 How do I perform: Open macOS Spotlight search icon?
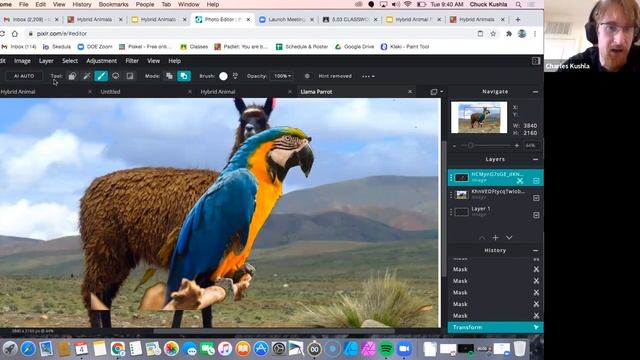[x=518, y=4]
